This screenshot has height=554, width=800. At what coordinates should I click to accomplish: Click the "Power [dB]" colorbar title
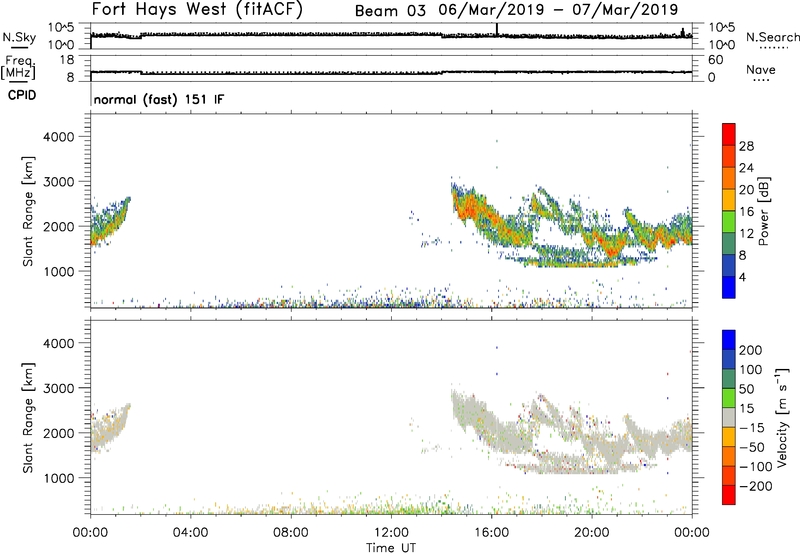point(763,211)
